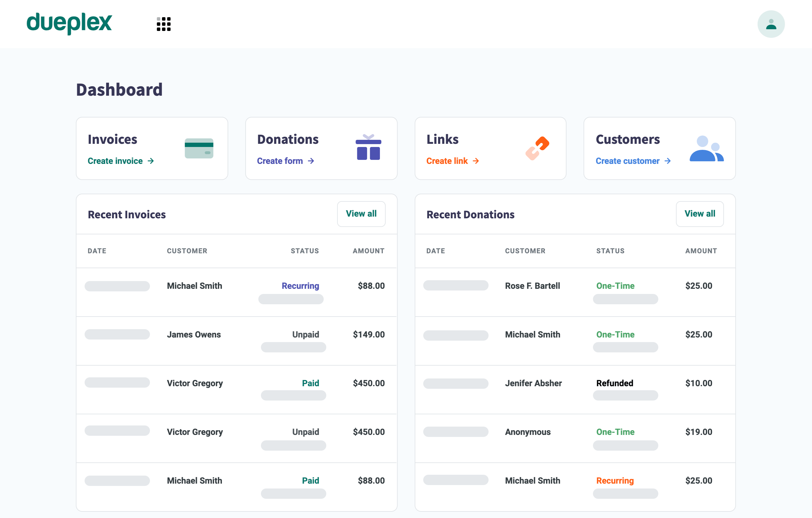Click the dueplex logo

point(69,23)
